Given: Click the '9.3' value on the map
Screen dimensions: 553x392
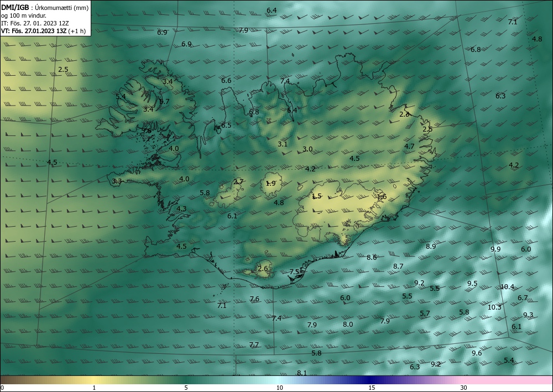Looking at the screenshot, I should (x=528, y=315).
